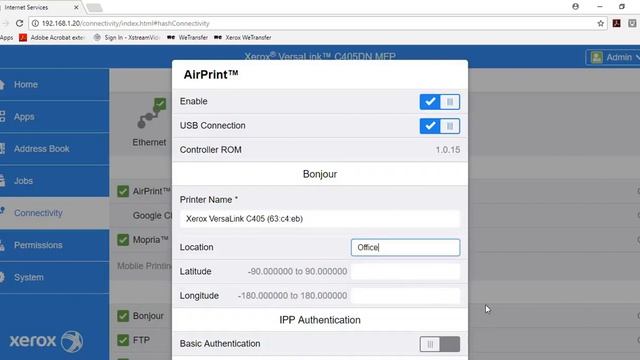Open the Xerox WeTransfer bookmark

click(x=243, y=38)
